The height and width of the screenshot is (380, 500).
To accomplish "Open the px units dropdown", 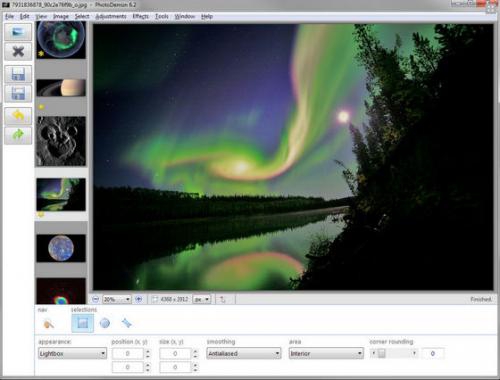I will (x=202, y=299).
